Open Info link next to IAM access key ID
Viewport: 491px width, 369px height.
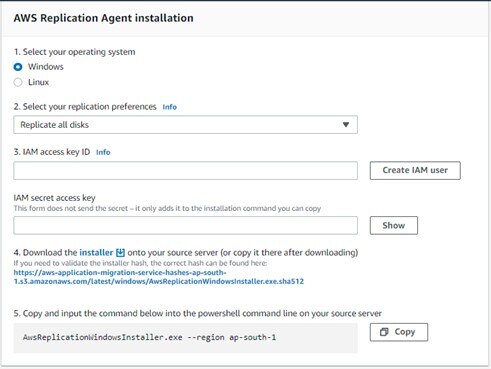click(103, 152)
